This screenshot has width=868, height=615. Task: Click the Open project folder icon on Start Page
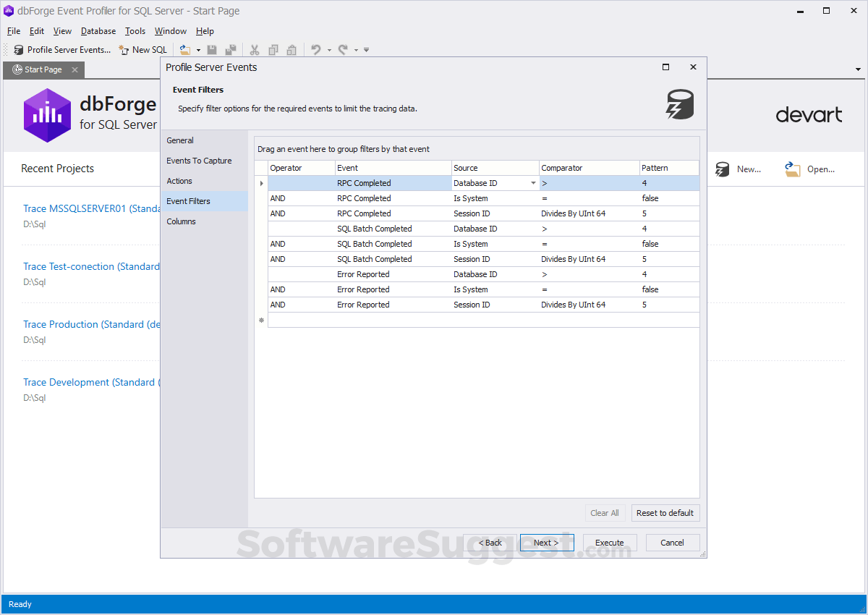point(793,169)
